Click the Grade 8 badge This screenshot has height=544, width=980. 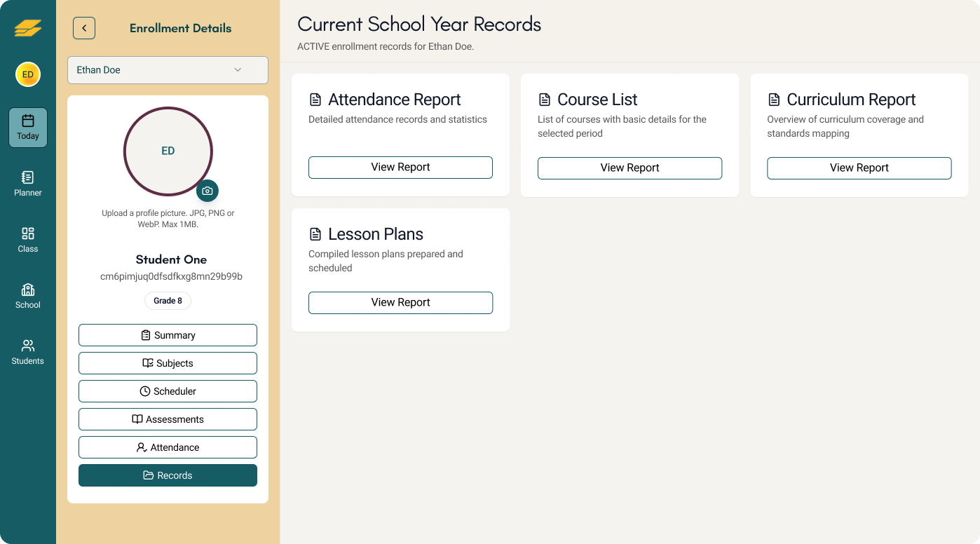click(x=168, y=300)
